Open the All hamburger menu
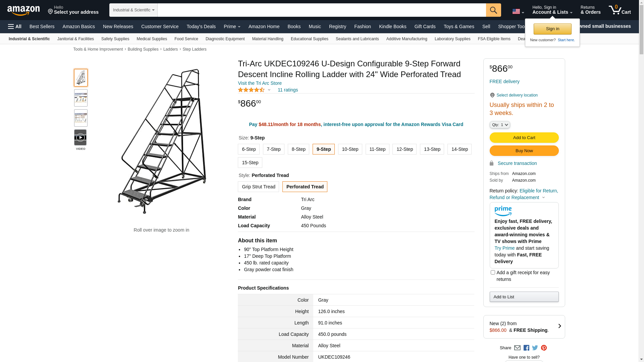The height and width of the screenshot is (362, 644). tap(15, 26)
